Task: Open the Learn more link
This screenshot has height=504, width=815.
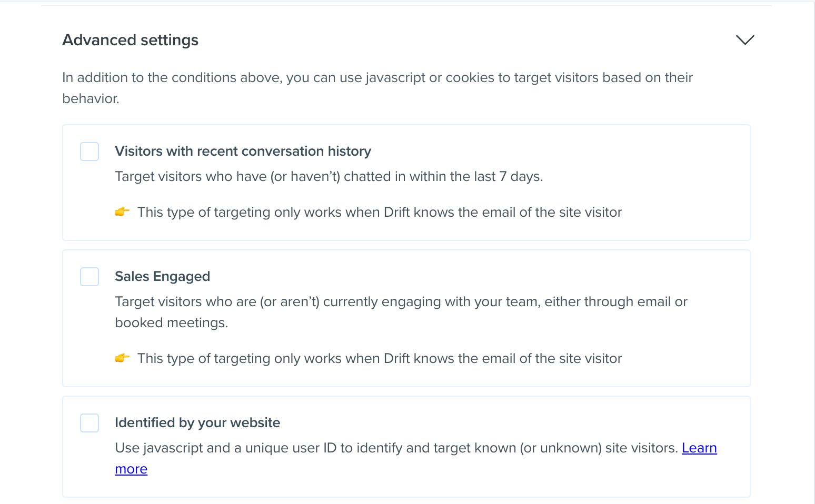Action: (699, 448)
